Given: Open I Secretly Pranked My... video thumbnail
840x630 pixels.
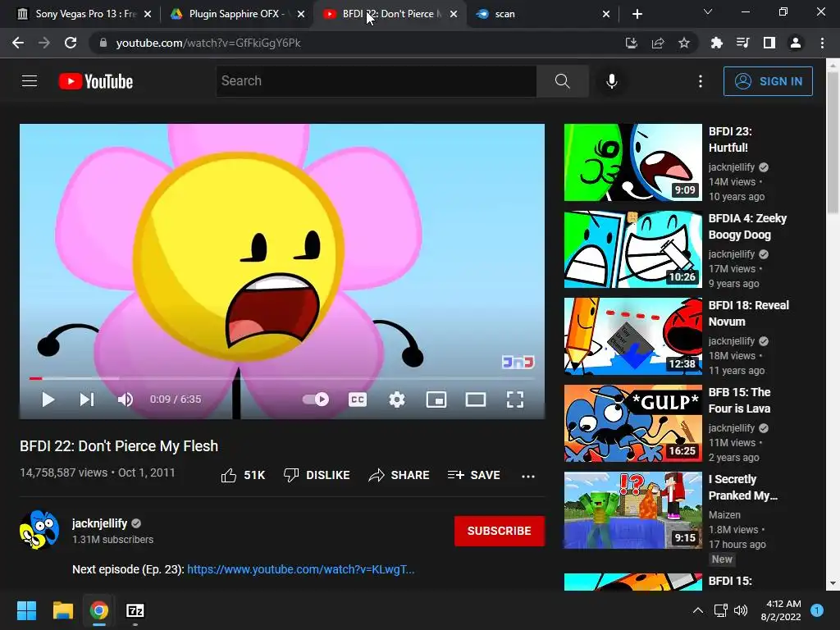Looking at the screenshot, I should pos(632,510).
